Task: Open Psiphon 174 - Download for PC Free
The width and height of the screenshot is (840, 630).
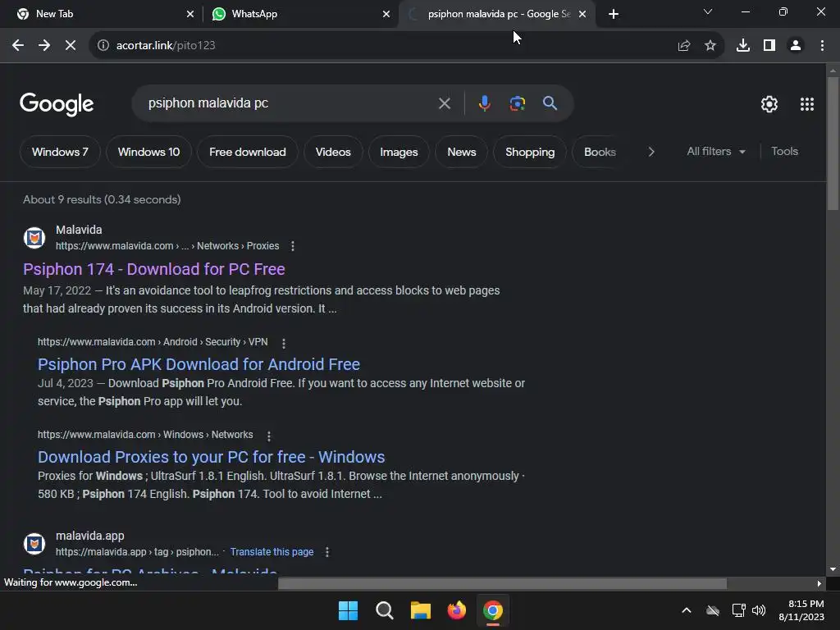Action: tap(153, 269)
